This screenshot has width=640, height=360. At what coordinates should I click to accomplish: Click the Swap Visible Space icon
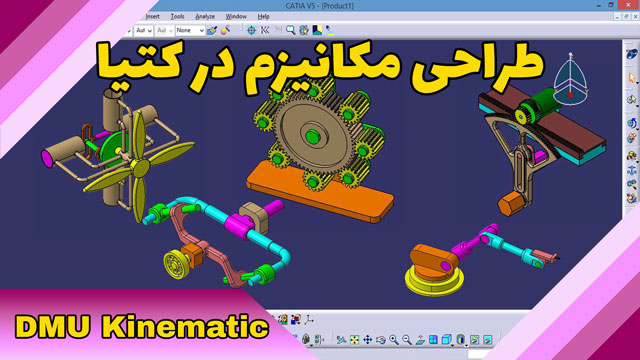(x=488, y=340)
